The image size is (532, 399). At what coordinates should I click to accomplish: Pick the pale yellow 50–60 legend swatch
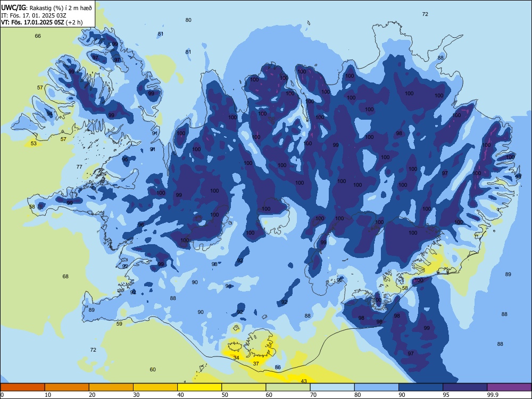pos(244,387)
